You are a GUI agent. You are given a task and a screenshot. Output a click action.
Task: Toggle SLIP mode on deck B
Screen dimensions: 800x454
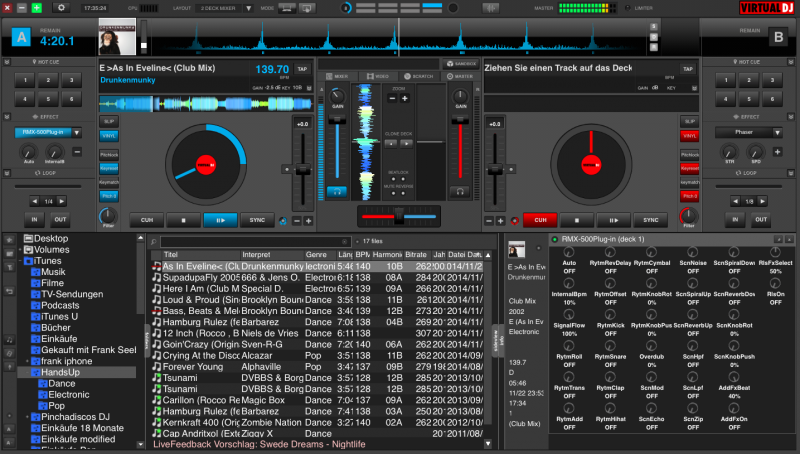tap(689, 121)
